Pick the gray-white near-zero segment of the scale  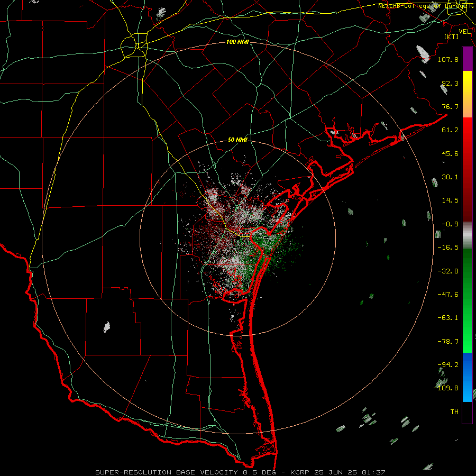coord(467,235)
